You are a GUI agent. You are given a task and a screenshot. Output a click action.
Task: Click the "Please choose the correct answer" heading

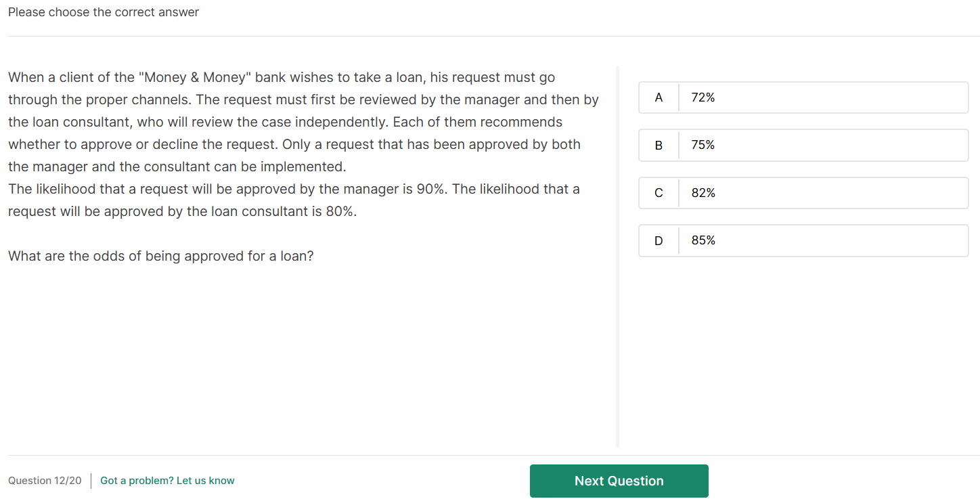(104, 12)
